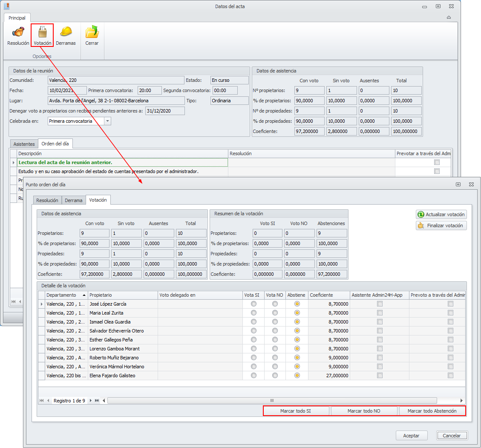Select Vota NO for Elena Fajardo Galisteo

click(x=275, y=376)
